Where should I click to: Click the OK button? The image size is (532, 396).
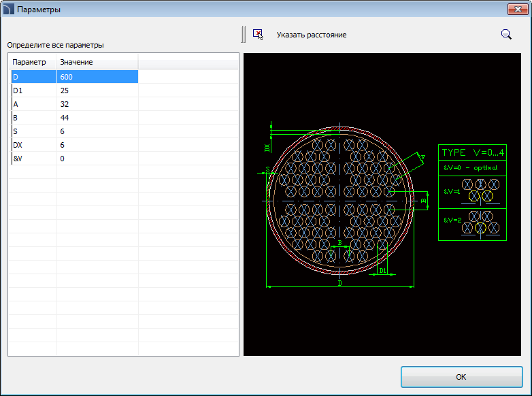tap(461, 377)
